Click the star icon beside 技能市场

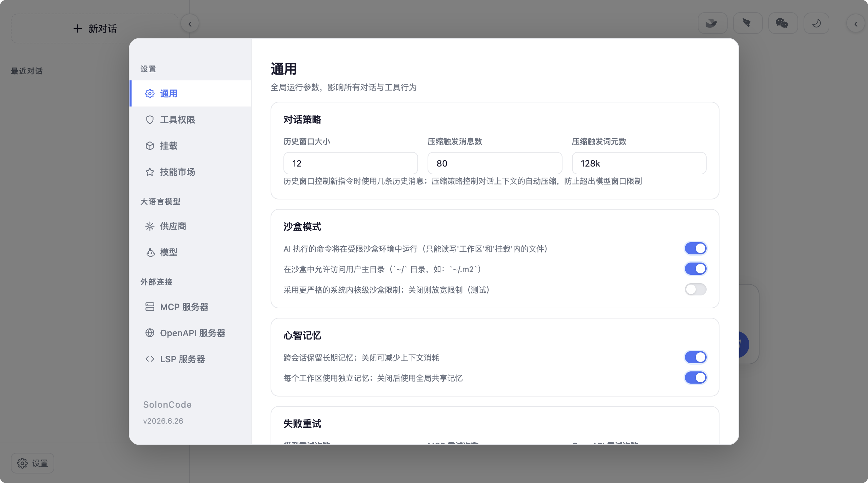150,172
